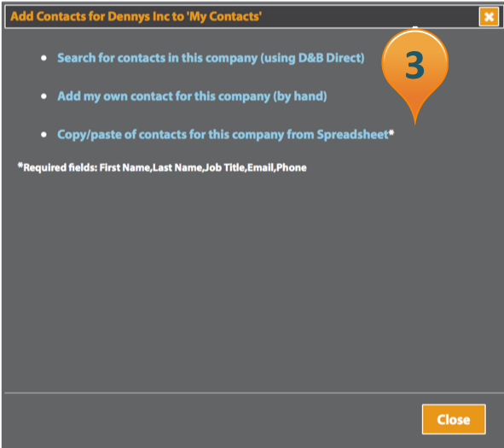Click the bullet beside Add my own contact
This screenshot has width=504, height=448.
coord(43,96)
